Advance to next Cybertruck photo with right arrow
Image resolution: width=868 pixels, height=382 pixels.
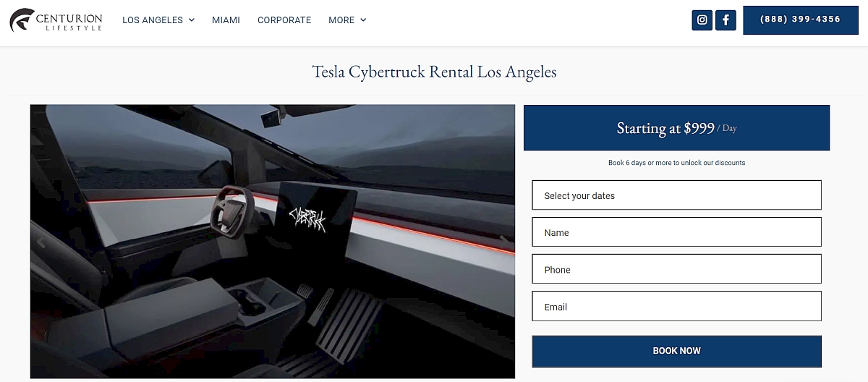click(x=503, y=239)
